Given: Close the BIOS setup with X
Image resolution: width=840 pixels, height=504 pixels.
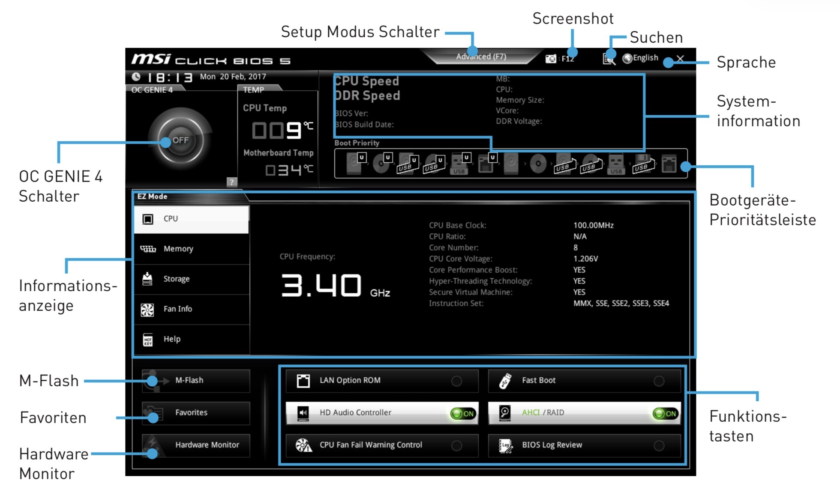Looking at the screenshot, I should (x=680, y=58).
